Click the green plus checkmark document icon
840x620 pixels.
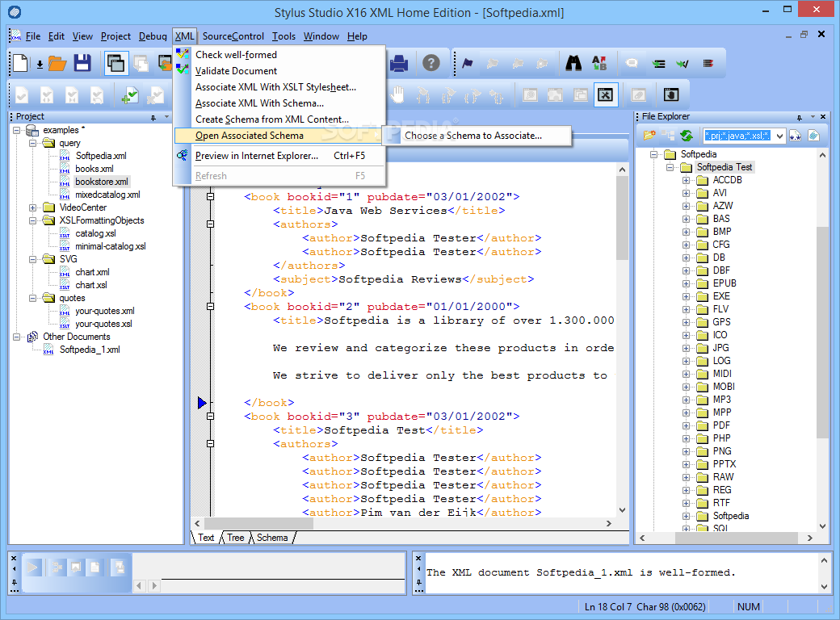coord(130,96)
